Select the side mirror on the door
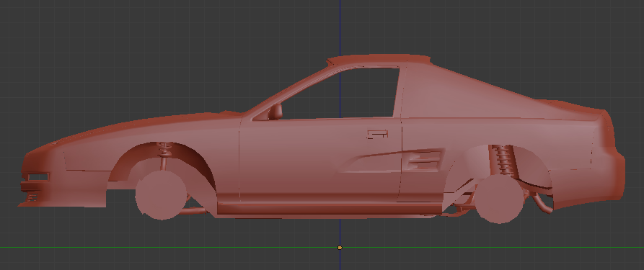The height and width of the screenshot is (270, 644). (275, 112)
